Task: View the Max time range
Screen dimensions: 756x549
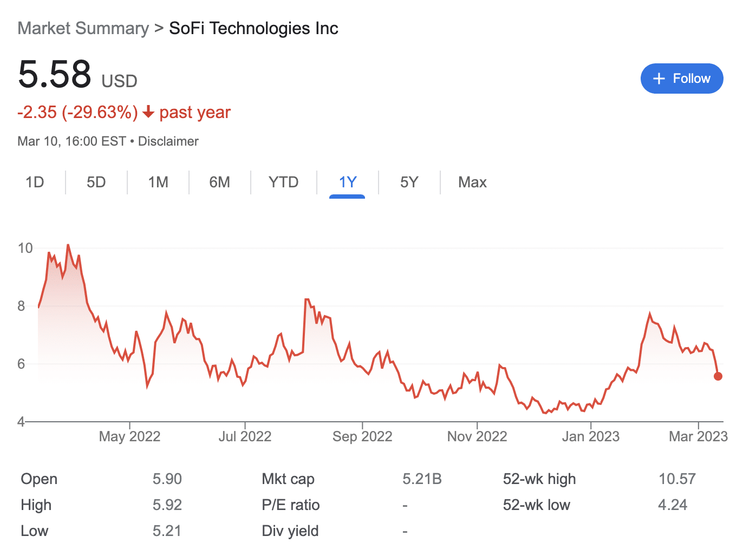Action: pyautogui.click(x=472, y=182)
